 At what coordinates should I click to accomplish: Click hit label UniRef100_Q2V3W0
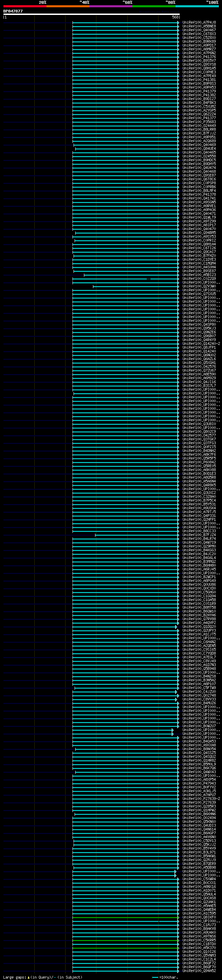[x=199, y=286]
